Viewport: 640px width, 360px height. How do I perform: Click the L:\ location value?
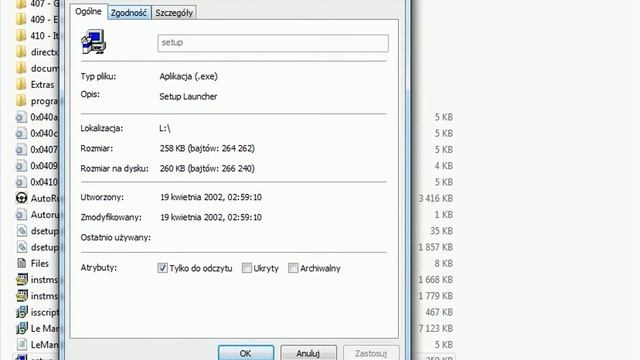pyautogui.click(x=164, y=128)
